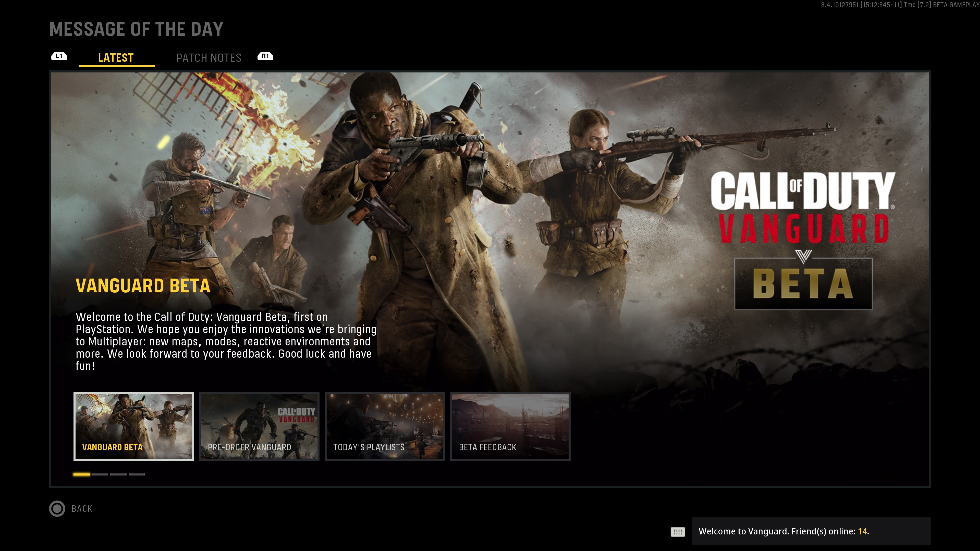Click the Vanguard Beta yellow heading
Screen dimensions: 980x551
coord(143,286)
